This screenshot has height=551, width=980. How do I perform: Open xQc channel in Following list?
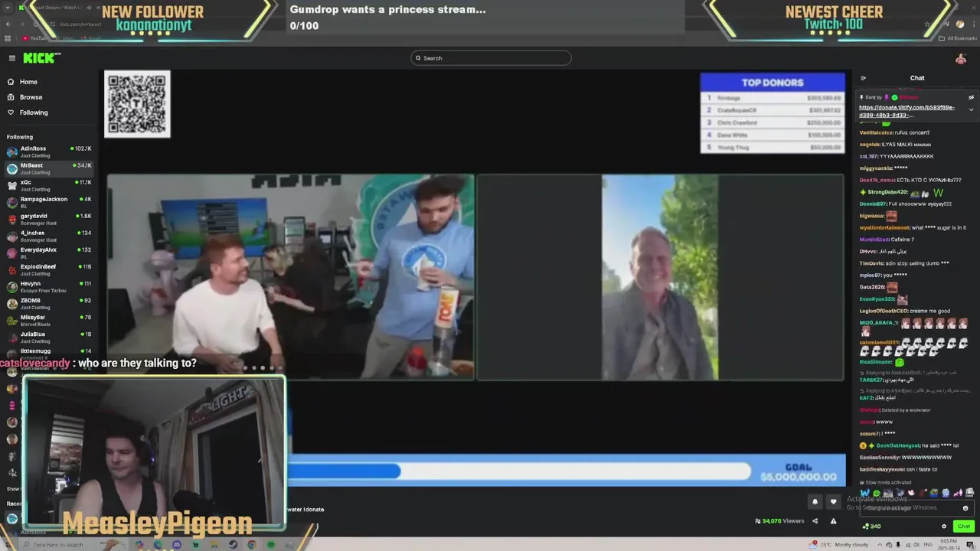click(x=49, y=185)
